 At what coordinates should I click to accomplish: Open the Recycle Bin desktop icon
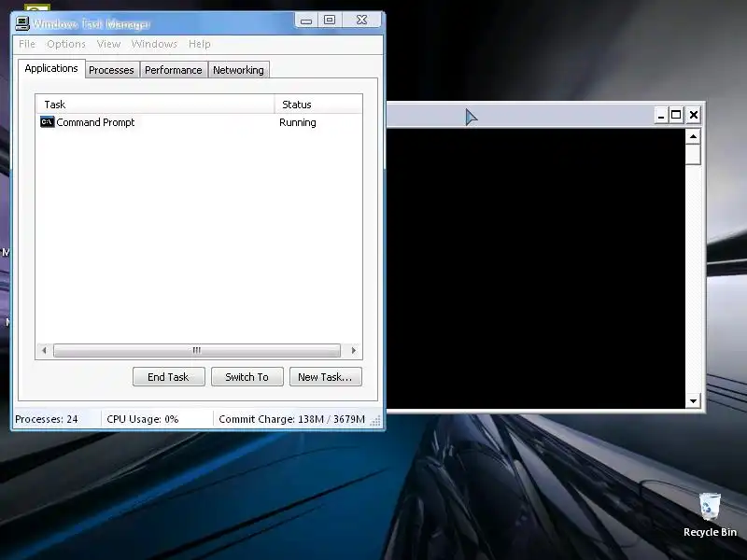pos(710,516)
